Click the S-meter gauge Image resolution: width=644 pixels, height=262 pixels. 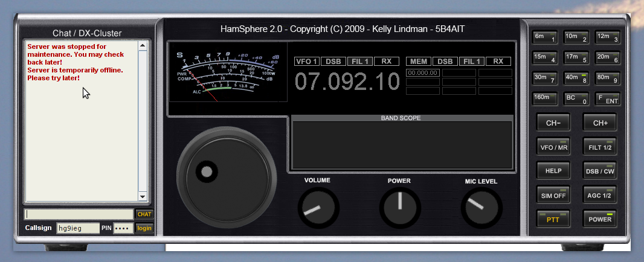pyautogui.click(x=228, y=72)
